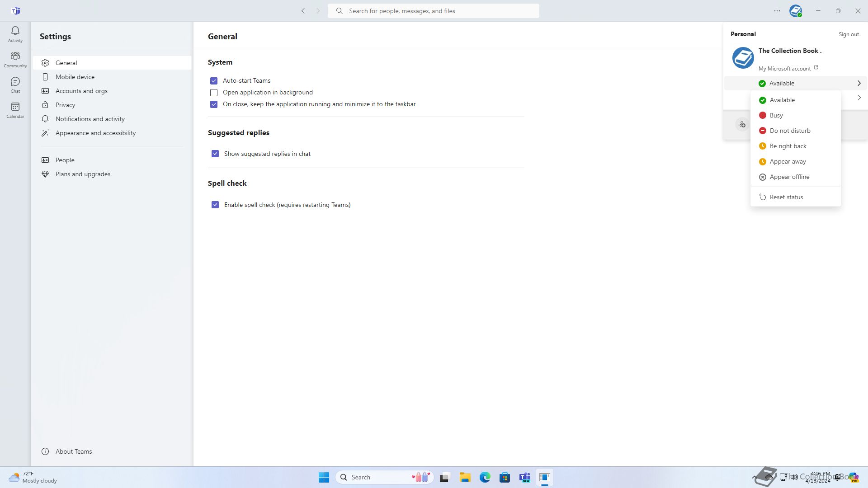This screenshot has width=868, height=488.
Task: Open Microsoft Edge from the taskbar
Action: coord(485,477)
